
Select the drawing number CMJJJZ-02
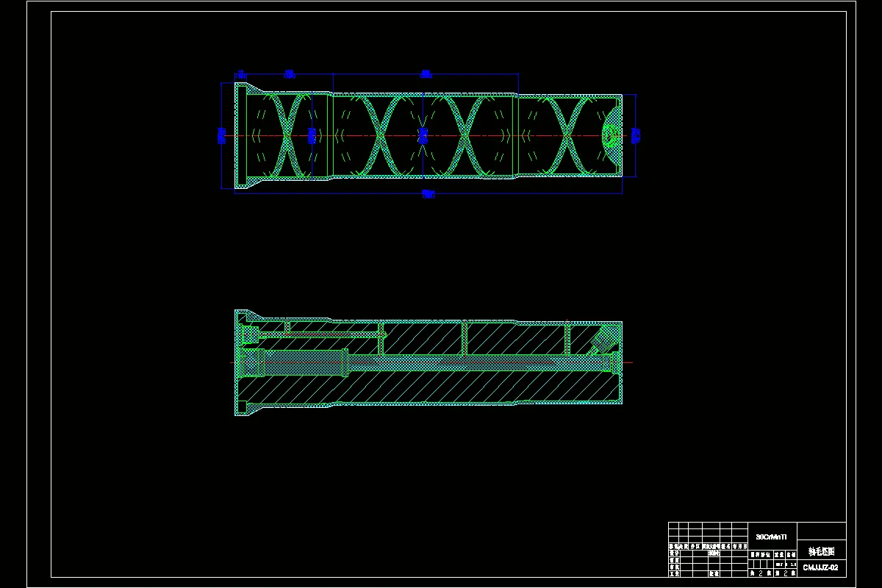point(820,567)
